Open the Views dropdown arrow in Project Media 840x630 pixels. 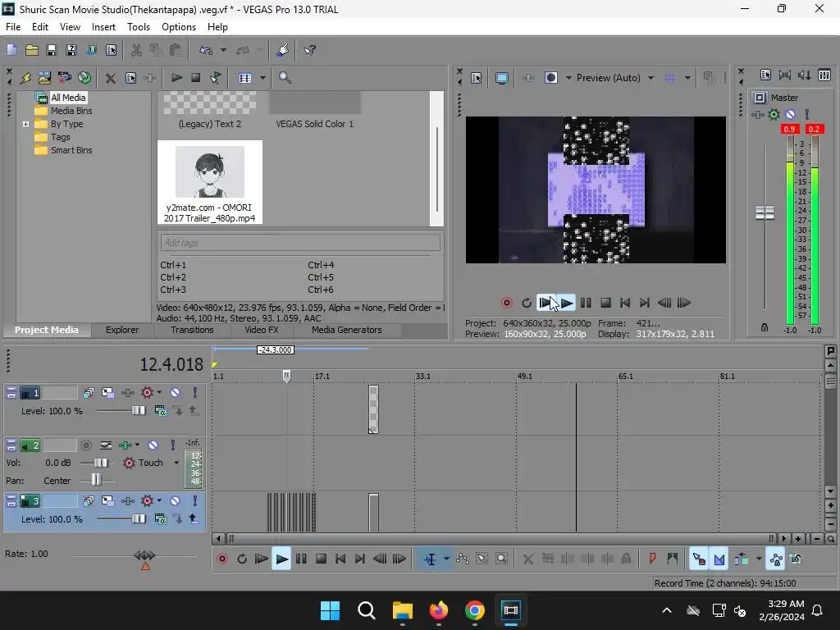coord(262,78)
